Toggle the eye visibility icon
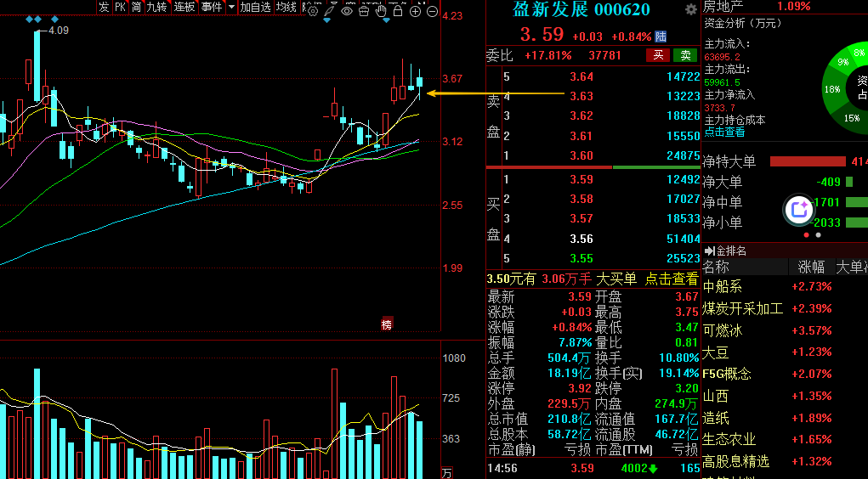The width and height of the screenshot is (868, 479). (347, 11)
